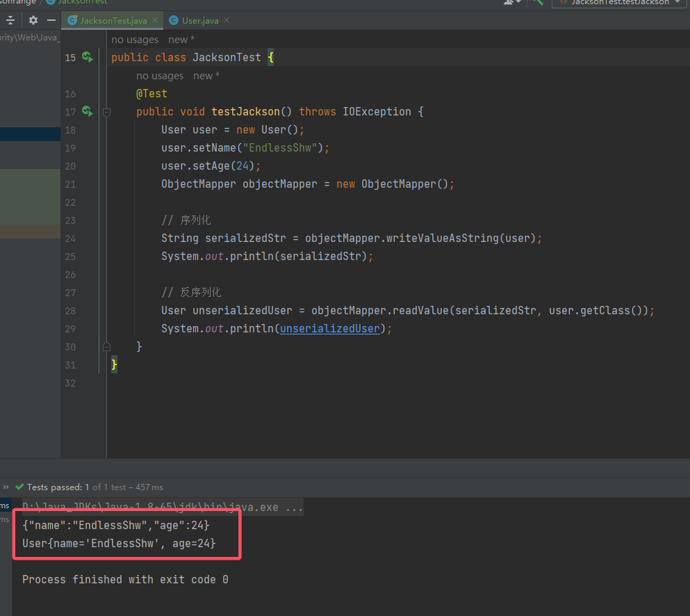
Task: Click println(serializedStr) on line 25
Action: point(298,257)
